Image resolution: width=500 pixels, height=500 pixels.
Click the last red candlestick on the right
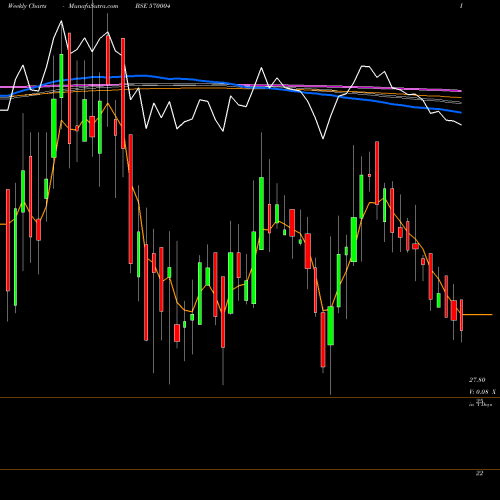pos(462,315)
